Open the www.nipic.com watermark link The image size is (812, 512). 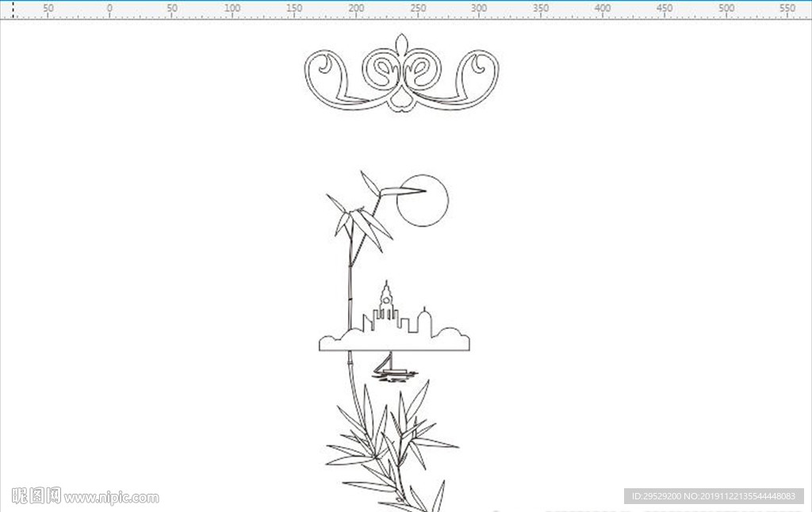[111, 498]
